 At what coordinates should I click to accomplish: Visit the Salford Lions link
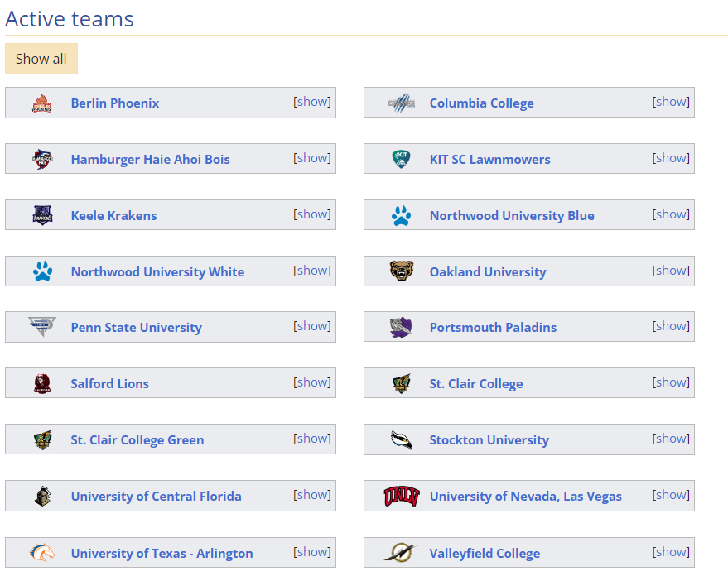tap(109, 383)
